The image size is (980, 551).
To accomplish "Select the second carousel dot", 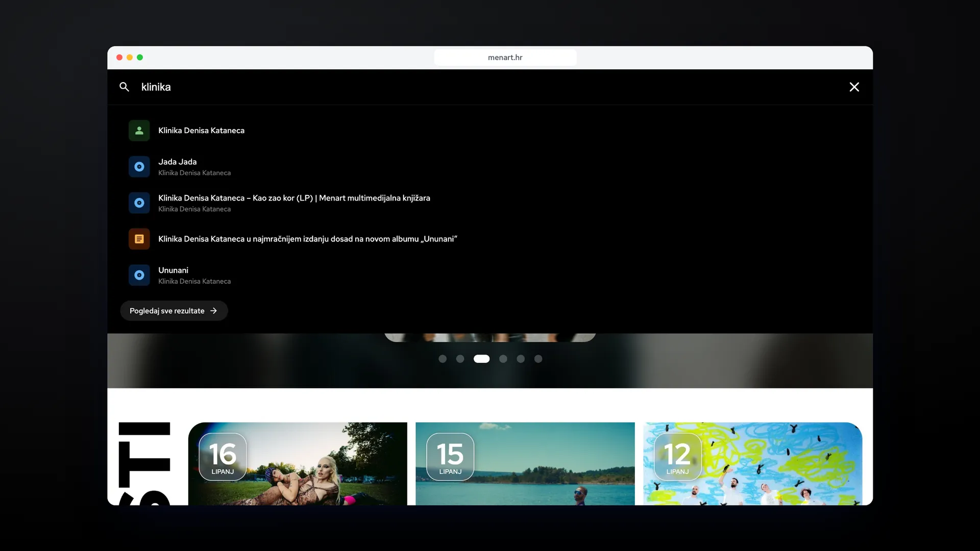I will [x=460, y=359].
